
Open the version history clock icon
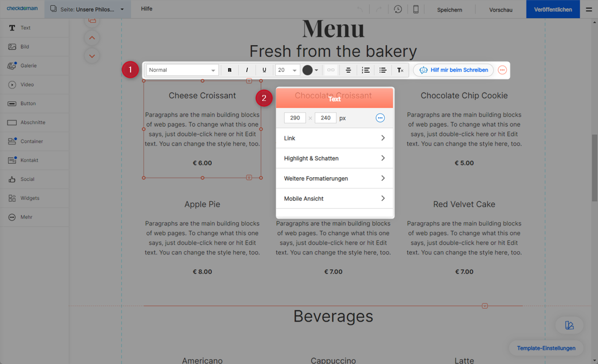click(398, 10)
